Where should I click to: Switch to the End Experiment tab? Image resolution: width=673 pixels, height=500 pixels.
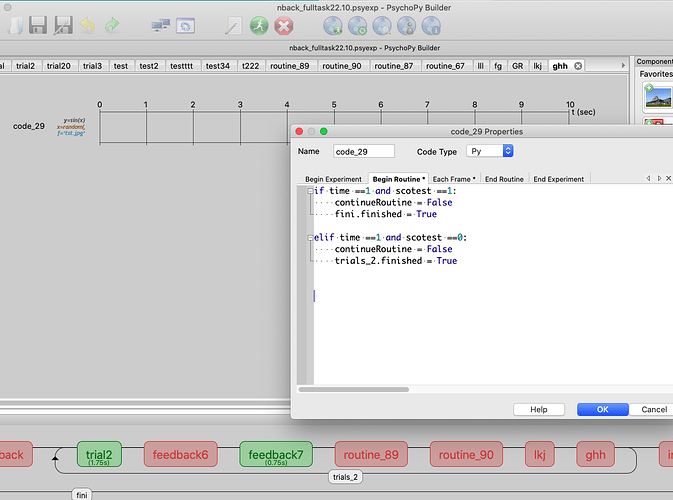pyautogui.click(x=559, y=179)
